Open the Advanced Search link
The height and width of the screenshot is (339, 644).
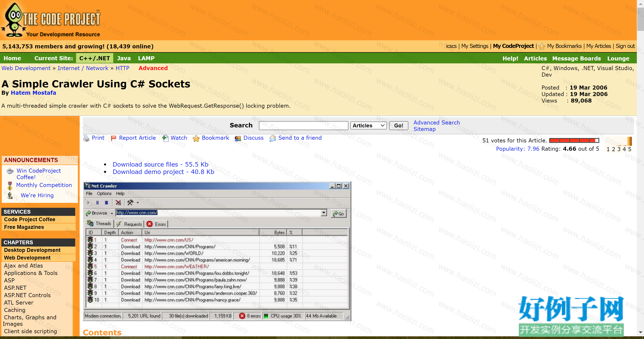(x=437, y=122)
